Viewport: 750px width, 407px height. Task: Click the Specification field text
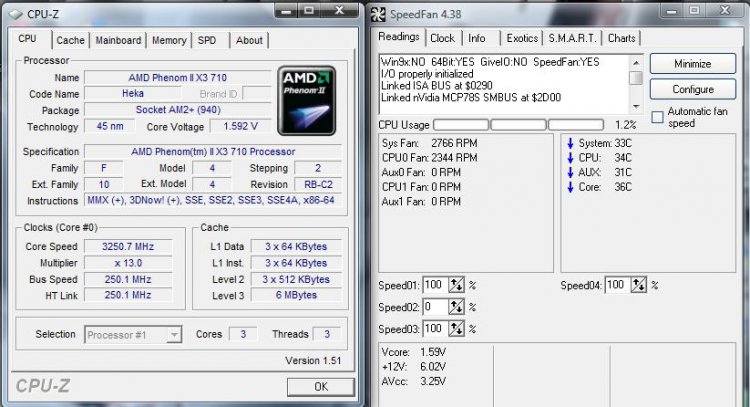[x=213, y=152]
